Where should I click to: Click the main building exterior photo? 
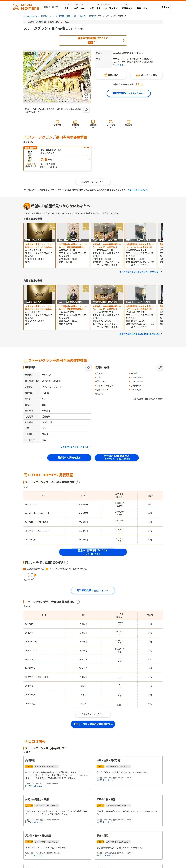coord(57,77)
